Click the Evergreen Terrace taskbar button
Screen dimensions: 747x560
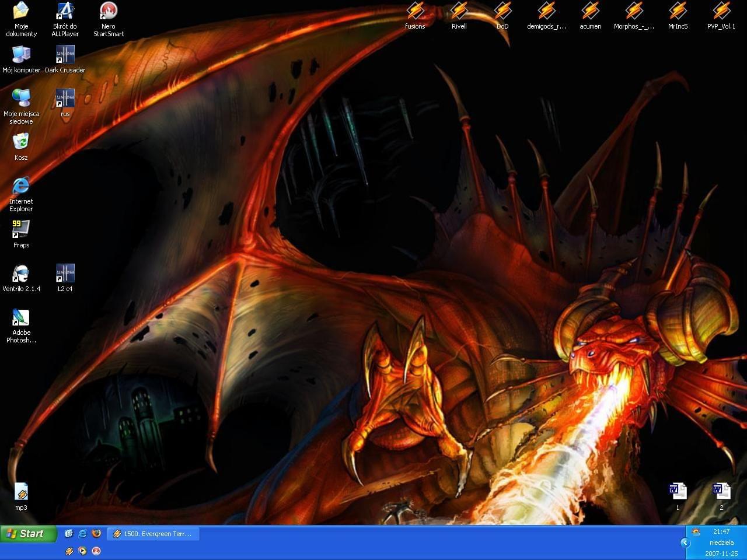tap(153, 534)
